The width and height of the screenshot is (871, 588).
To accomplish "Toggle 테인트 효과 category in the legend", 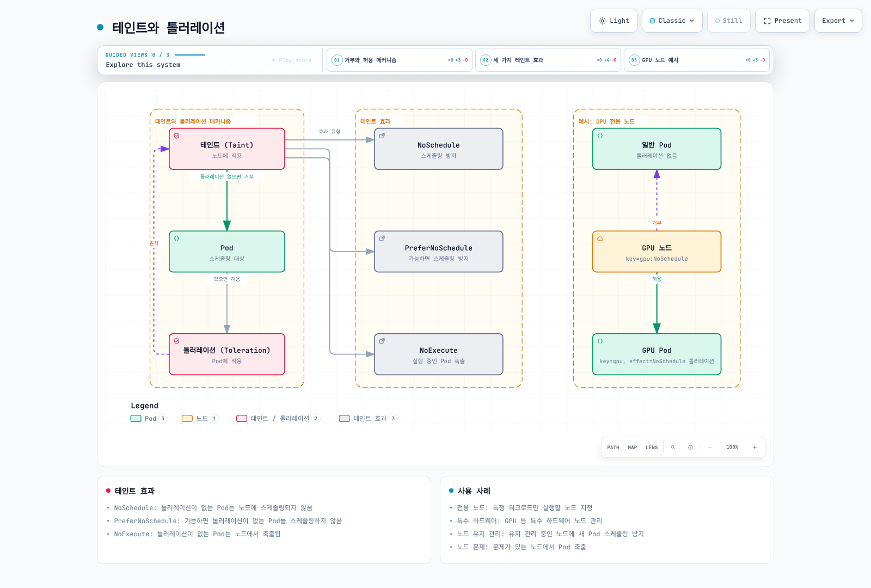I will click(368, 419).
